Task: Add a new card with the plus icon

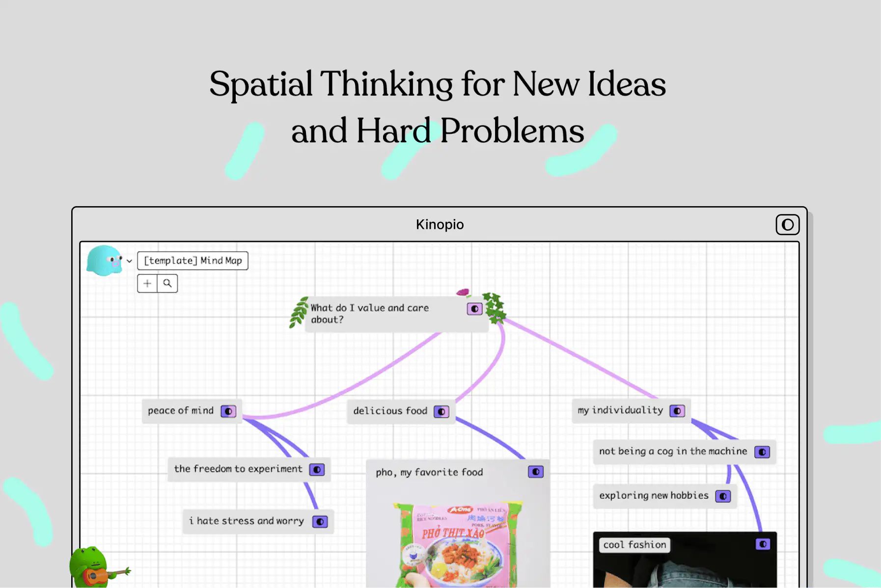Action: 147,283
